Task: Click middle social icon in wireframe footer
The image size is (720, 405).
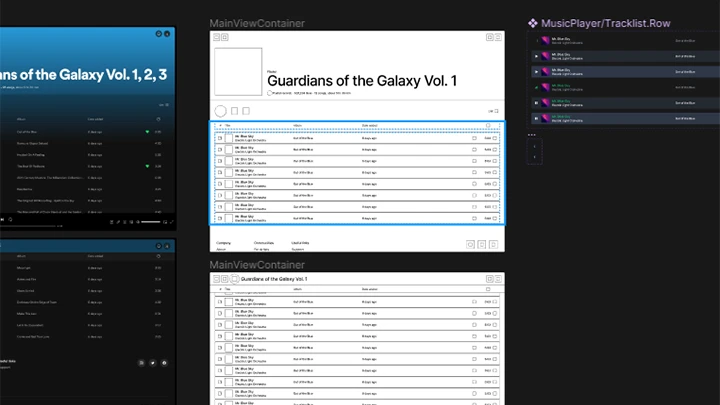Action: click(482, 244)
